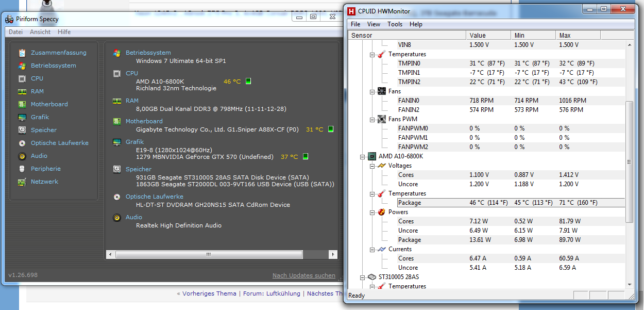Click the HWMonitor title bar logo
Screen dimensions: 644x310
[x=351, y=10]
